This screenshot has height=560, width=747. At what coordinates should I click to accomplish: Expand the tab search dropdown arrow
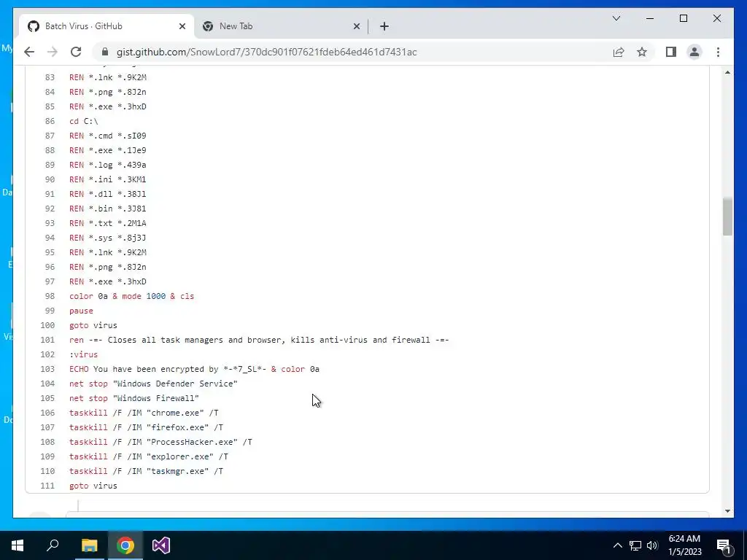616,18
